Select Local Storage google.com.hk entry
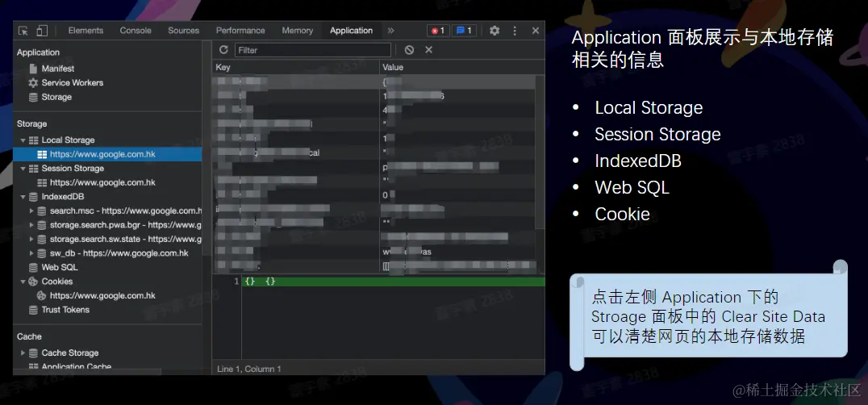 (107, 154)
